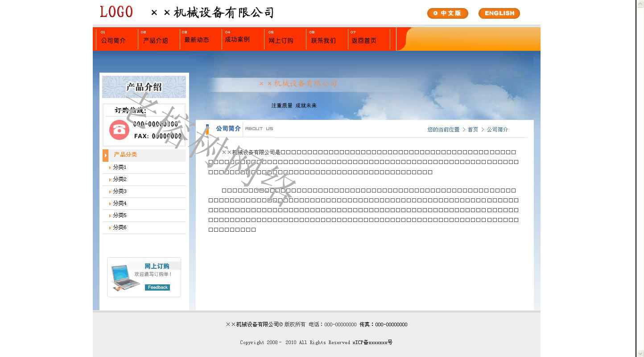This screenshot has width=644, height=357.
Task: Click 首页 in the breadcrumb
Action: click(473, 130)
